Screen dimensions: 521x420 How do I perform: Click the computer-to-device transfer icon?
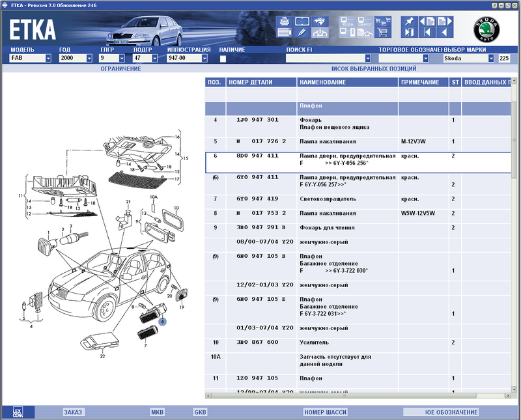pos(348,33)
